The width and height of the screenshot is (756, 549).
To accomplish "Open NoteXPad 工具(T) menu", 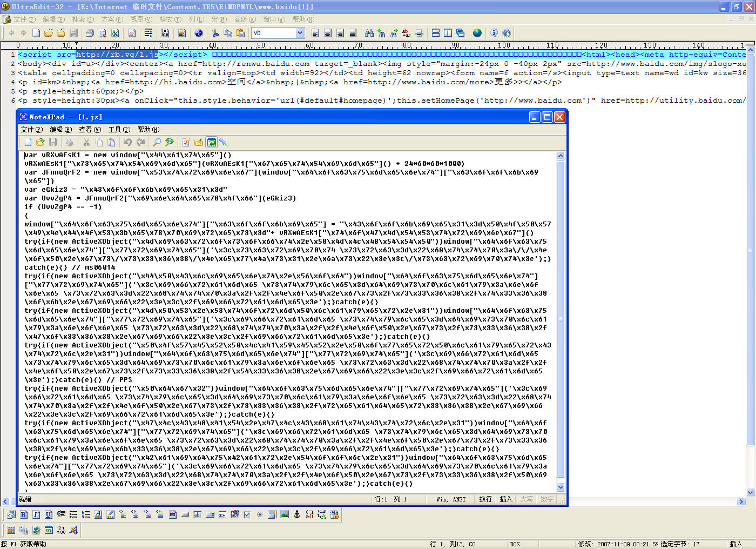I will point(119,130).
